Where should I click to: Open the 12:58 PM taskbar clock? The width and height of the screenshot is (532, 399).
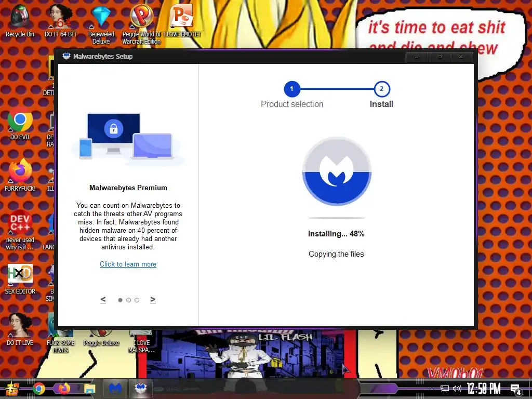click(x=484, y=389)
